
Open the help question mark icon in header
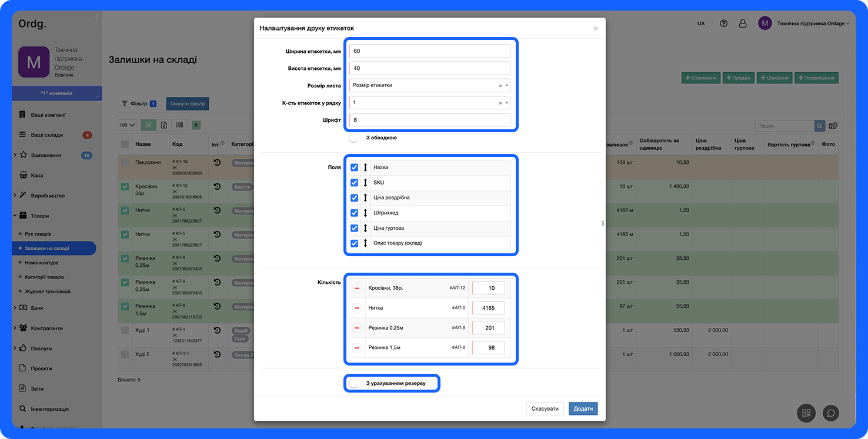pyautogui.click(x=723, y=24)
